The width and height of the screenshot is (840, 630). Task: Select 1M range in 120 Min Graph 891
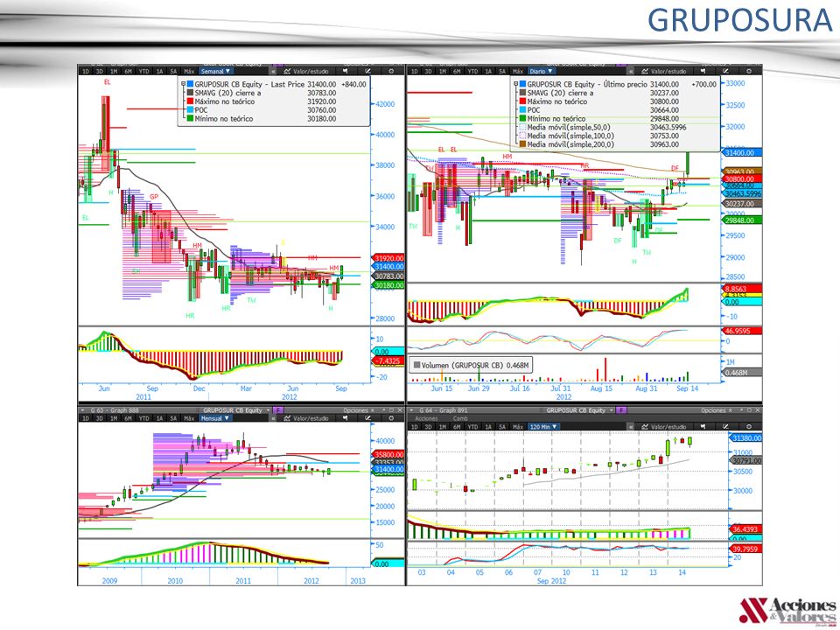(443, 427)
